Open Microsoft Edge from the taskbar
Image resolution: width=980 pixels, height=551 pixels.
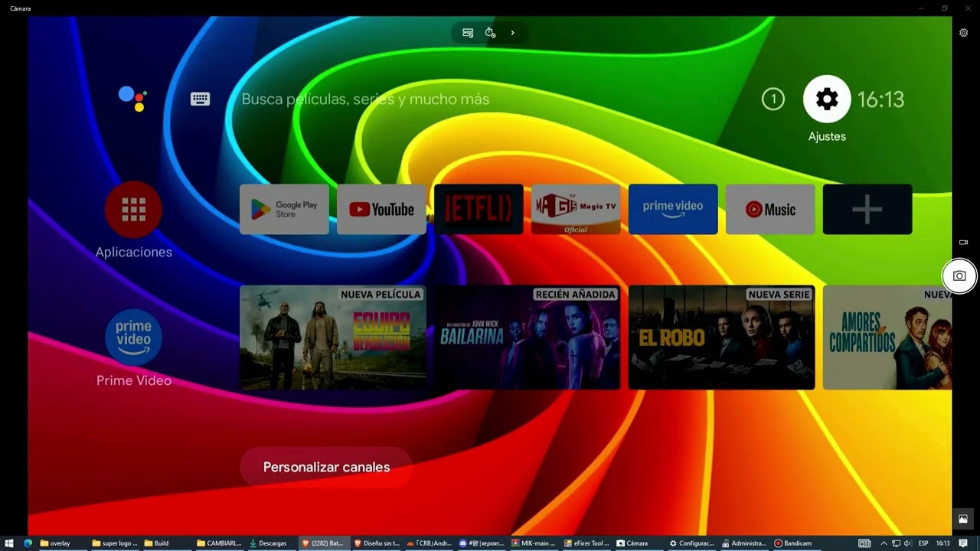click(28, 543)
